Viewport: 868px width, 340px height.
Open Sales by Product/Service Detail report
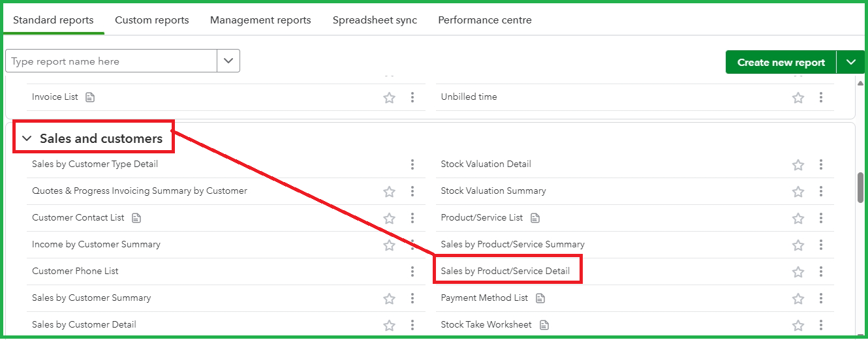[x=505, y=271]
